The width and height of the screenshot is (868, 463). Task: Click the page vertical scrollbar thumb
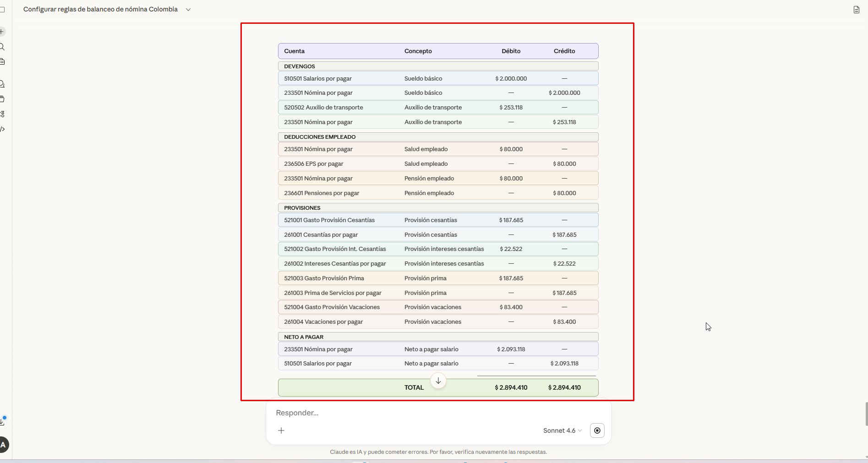pyautogui.click(x=866, y=414)
